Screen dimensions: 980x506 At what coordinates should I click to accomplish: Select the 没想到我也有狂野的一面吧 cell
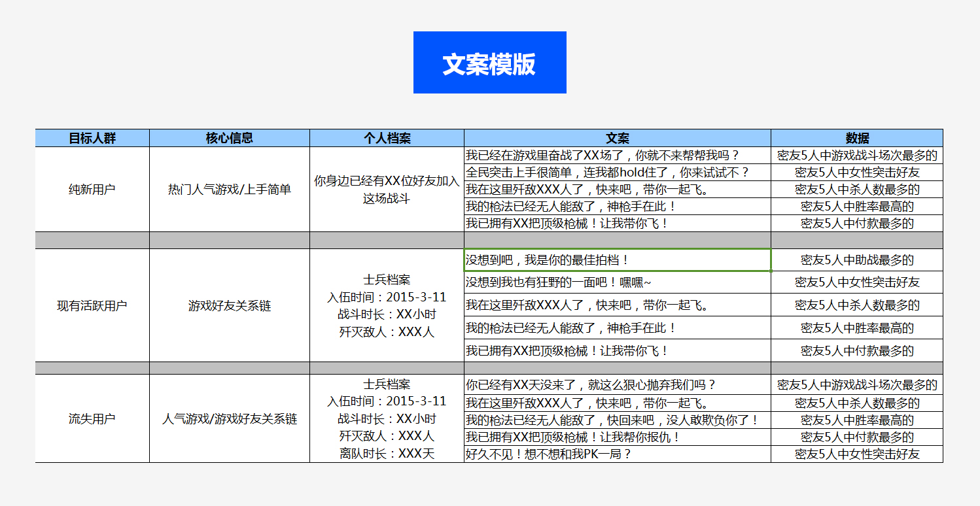[x=617, y=282]
